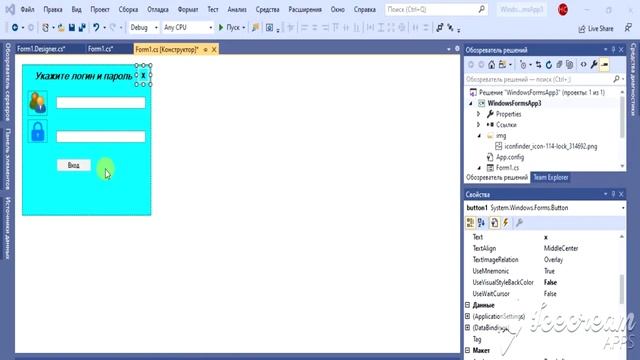640x360 pixels.
Task: Open the Пуск button dropdown arrow
Action: 244,27
